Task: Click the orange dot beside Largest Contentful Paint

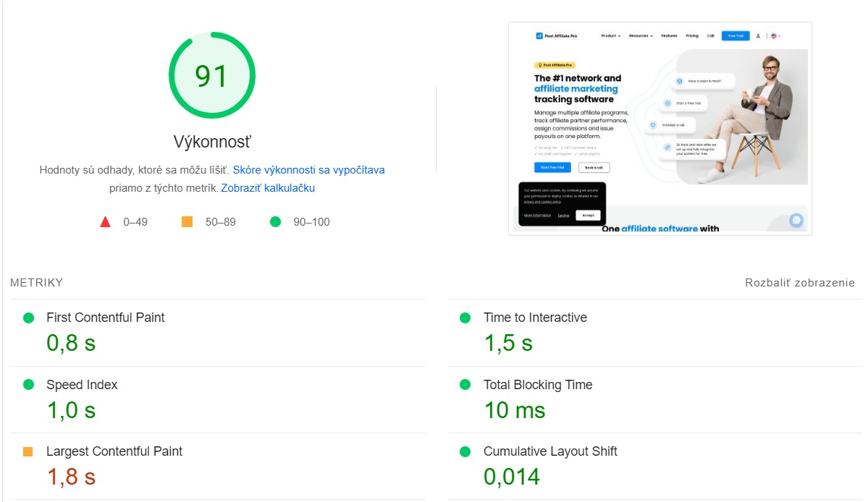Action: [x=27, y=451]
